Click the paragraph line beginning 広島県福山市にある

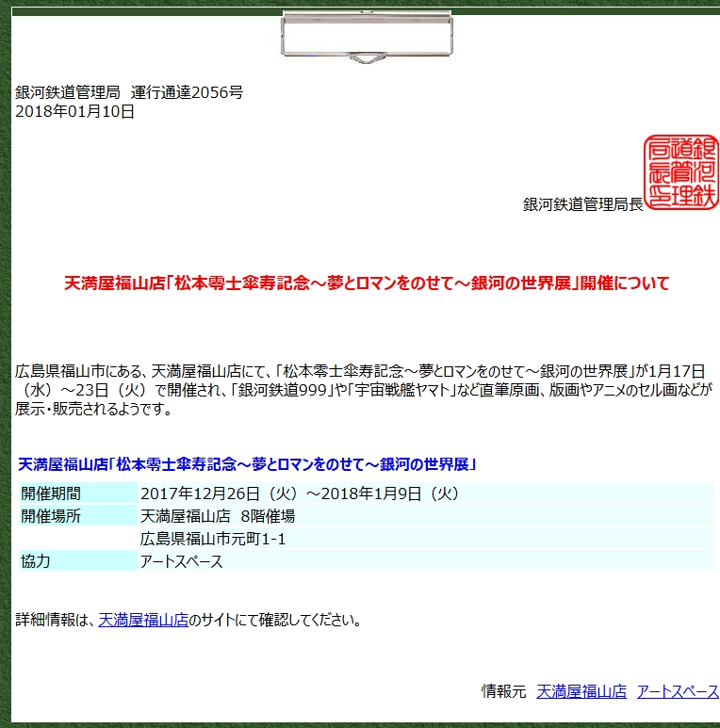tap(360, 371)
